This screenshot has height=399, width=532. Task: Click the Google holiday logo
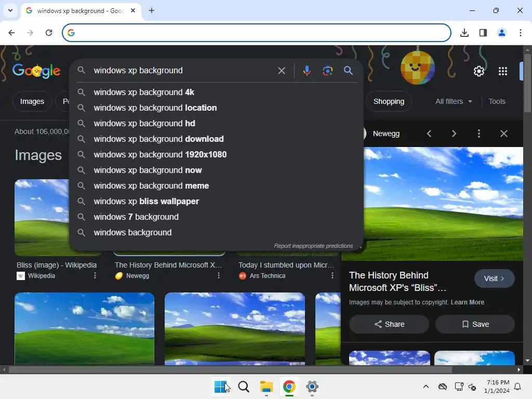pyautogui.click(x=36, y=71)
